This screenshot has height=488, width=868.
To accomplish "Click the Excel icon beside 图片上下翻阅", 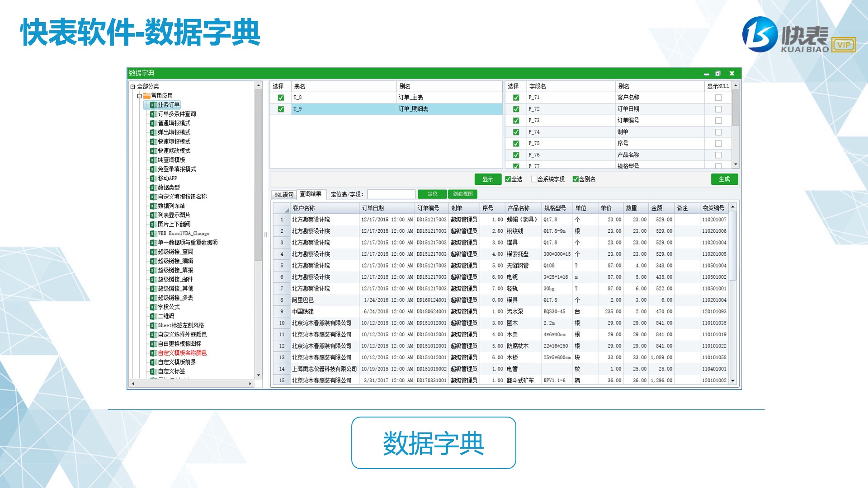I will tap(153, 224).
